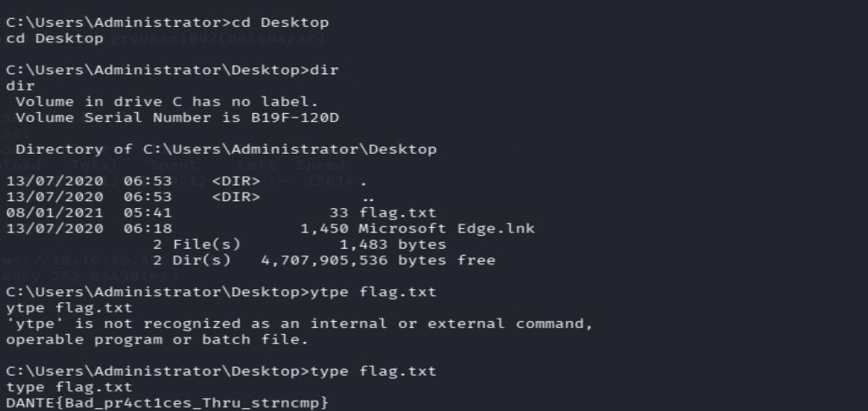Click the 'cd Desktop' command at first prompt

tap(280, 22)
